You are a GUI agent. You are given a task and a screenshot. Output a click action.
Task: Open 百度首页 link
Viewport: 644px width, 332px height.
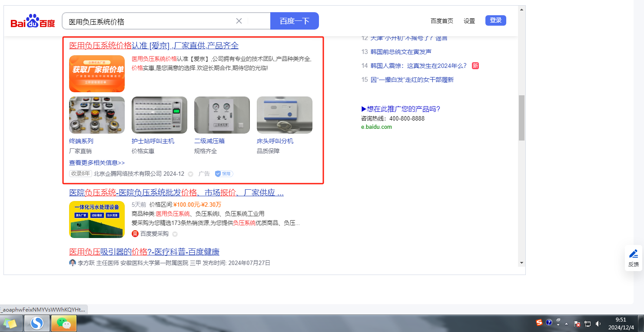pyautogui.click(x=442, y=21)
